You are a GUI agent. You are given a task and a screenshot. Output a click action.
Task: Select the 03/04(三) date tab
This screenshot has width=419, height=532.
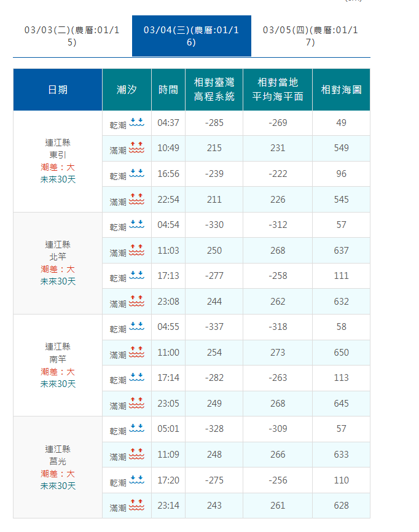coord(191,36)
